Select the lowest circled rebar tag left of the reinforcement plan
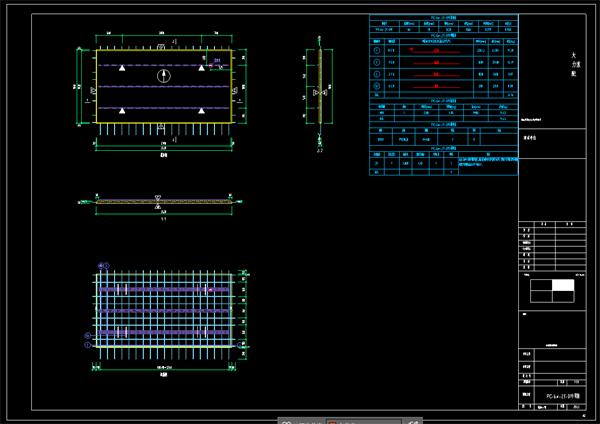 point(88,345)
